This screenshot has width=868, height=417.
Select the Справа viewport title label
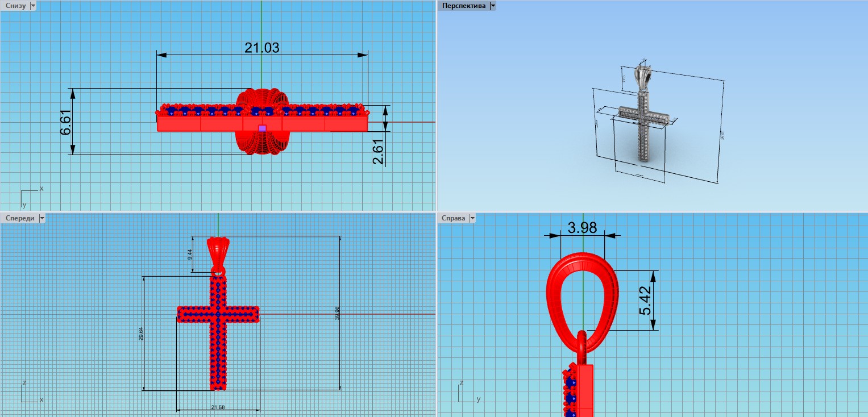click(x=453, y=218)
